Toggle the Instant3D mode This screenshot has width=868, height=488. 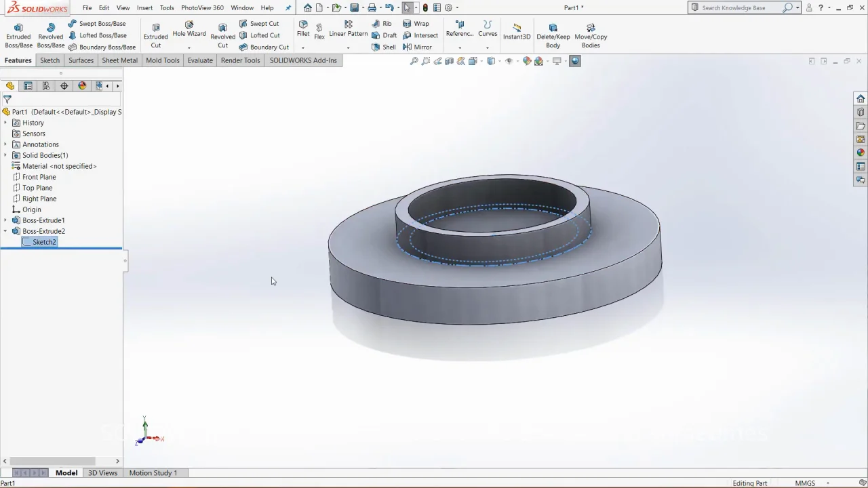click(x=516, y=31)
